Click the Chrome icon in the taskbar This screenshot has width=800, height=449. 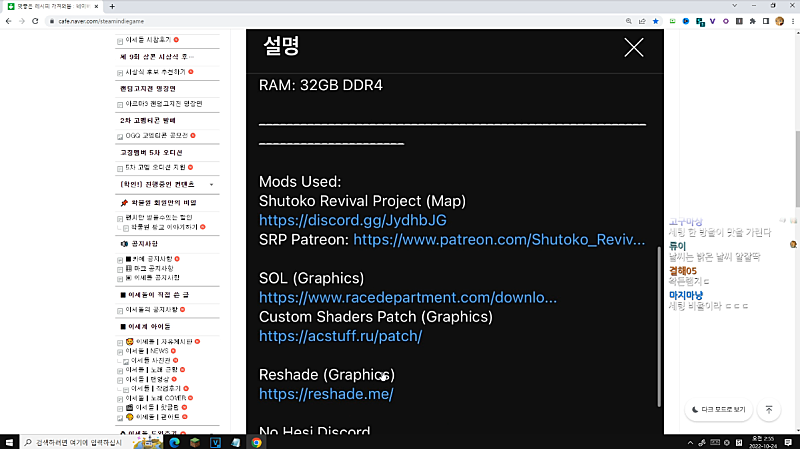point(256,442)
